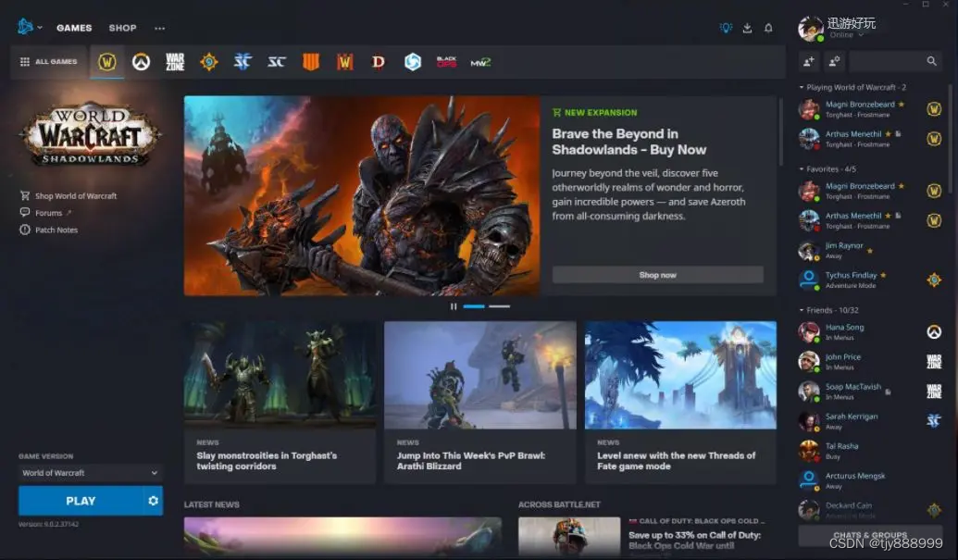This screenshot has height=560, width=958.
Task: Select the Warcraft III Reforged icon
Action: coord(344,62)
